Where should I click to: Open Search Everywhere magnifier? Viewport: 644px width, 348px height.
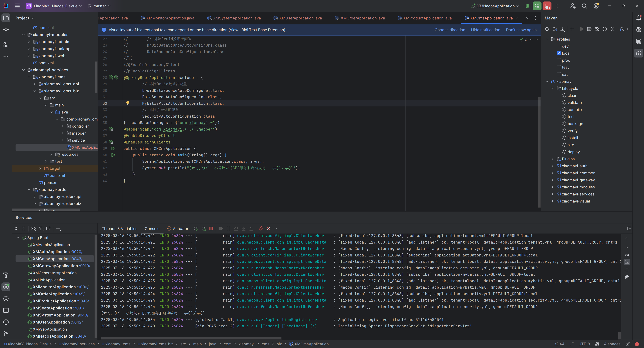pyautogui.click(x=584, y=6)
